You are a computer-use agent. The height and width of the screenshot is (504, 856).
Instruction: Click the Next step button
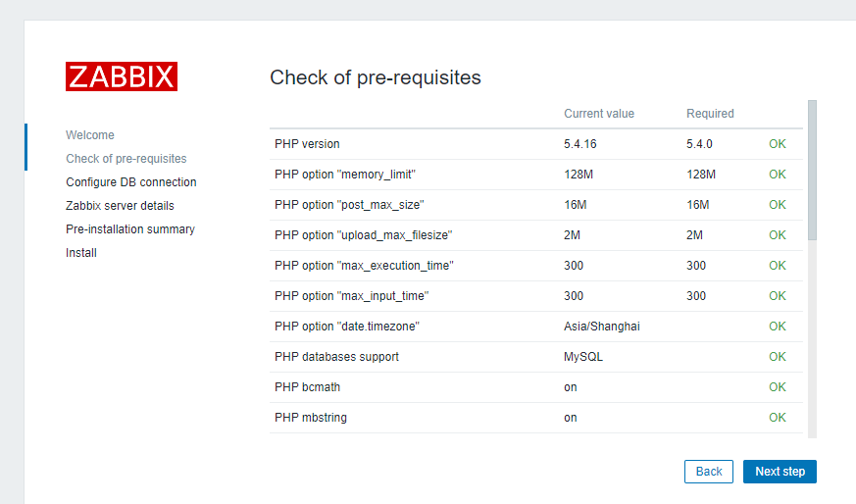pyautogui.click(x=780, y=472)
